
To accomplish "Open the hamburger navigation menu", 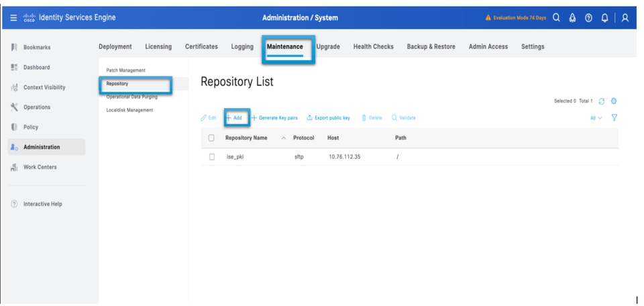I will pos(13,17).
